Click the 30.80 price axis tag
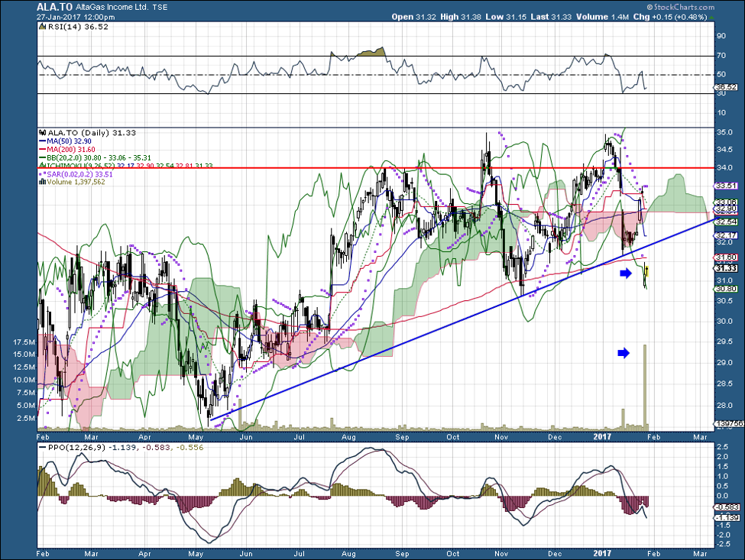 tap(727, 289)
